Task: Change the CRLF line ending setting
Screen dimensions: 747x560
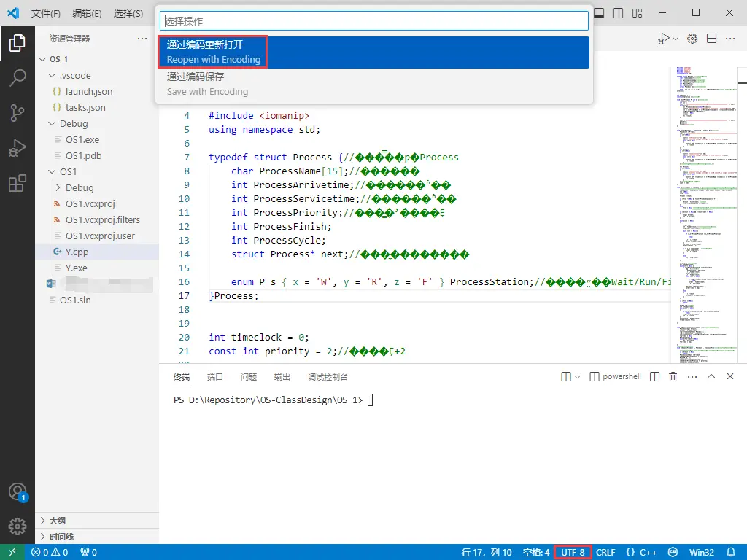Action: tap(605, 553)
